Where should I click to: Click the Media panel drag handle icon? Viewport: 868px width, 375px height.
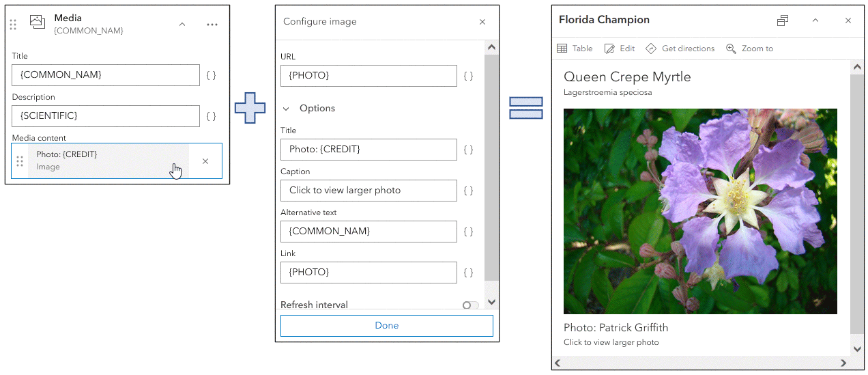coord(13,25)
